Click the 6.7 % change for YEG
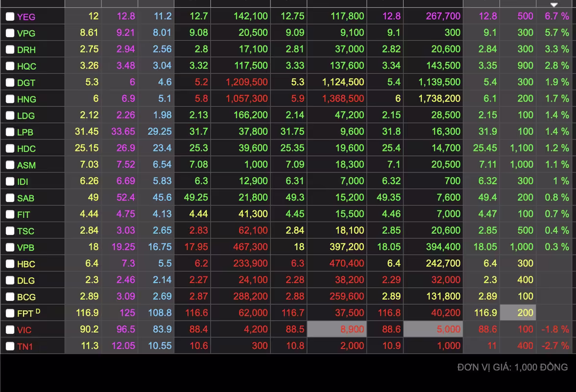This screenshot has height=392, width=576. coord(557,16)
